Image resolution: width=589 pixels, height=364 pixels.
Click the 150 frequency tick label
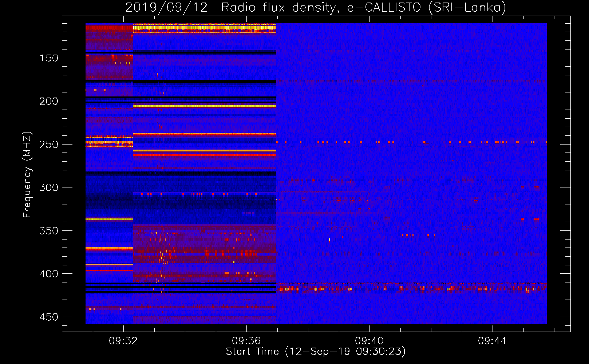point(49,58)
